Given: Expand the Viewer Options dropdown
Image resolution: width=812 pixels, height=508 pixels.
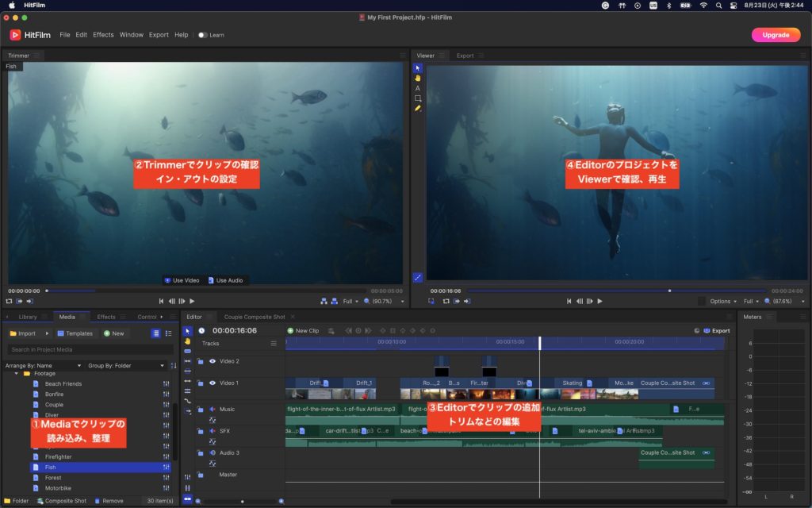Looking at the screenshot, I should (x=723, y=302).
